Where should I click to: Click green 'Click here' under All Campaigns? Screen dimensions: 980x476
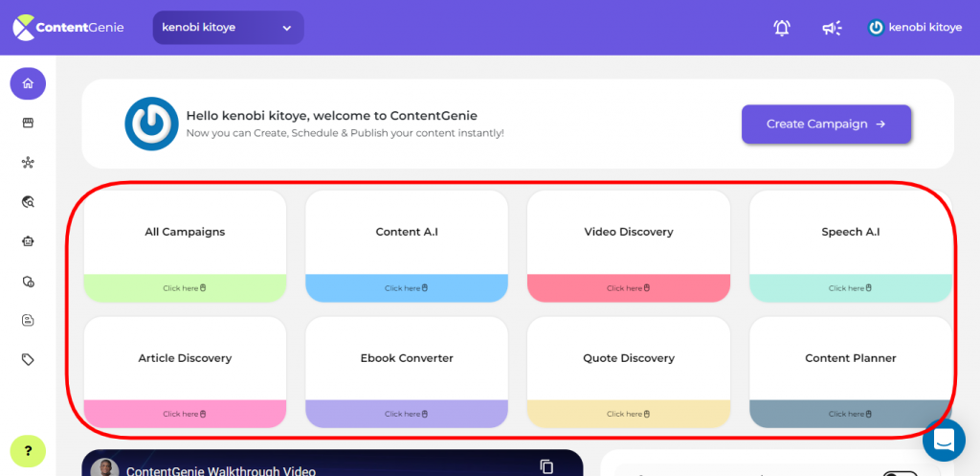coord(185,288)
